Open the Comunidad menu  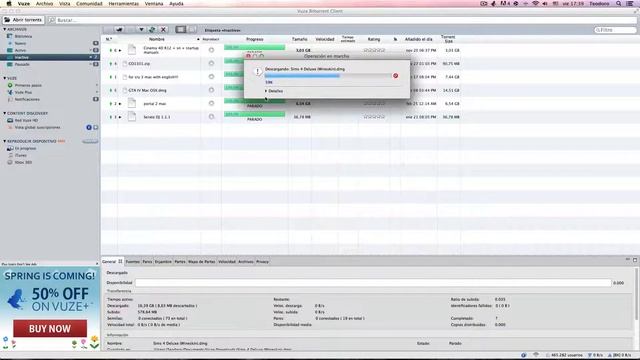click(89, 4)
